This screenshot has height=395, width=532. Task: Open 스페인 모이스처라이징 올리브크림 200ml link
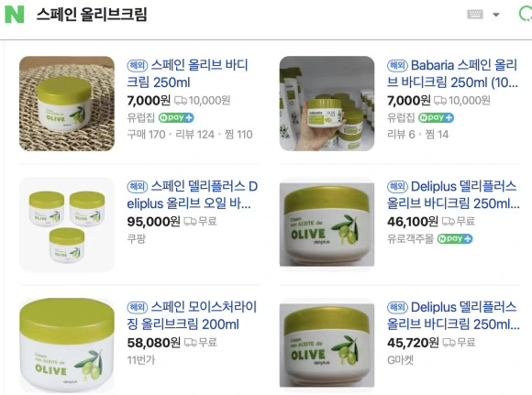tap(192, 315)
